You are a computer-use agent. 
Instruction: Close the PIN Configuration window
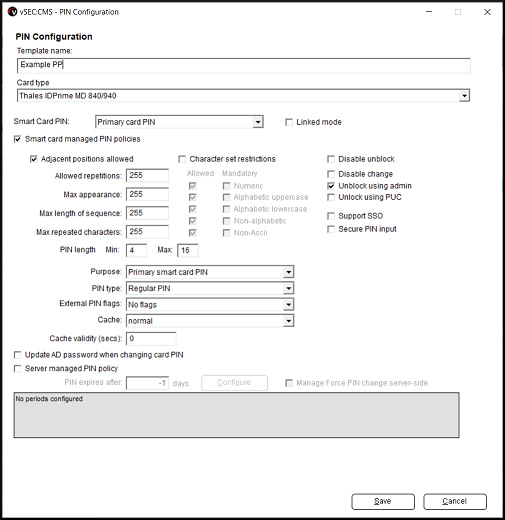487,12
